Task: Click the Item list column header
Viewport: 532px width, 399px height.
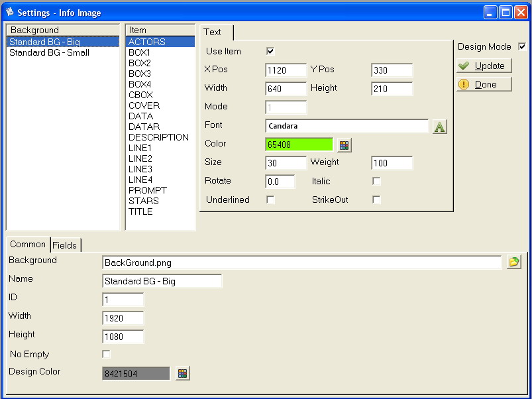Action: tap(160, 30)
